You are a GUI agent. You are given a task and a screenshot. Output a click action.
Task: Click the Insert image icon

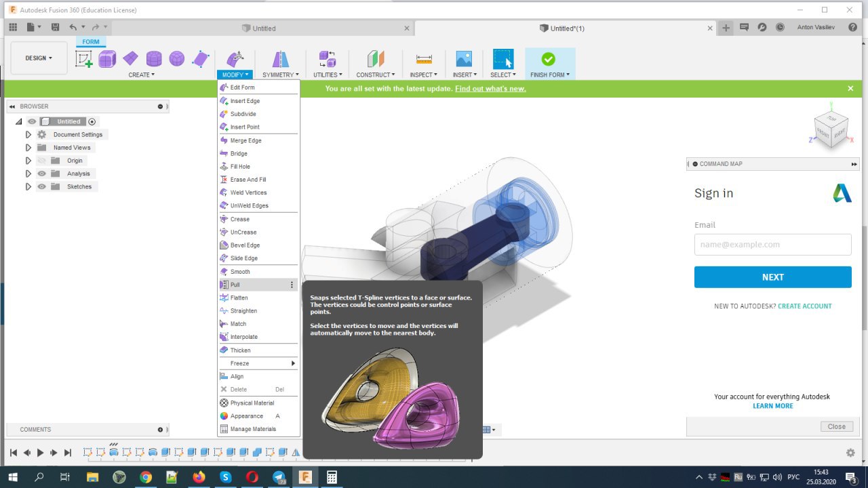coord(464,59)
